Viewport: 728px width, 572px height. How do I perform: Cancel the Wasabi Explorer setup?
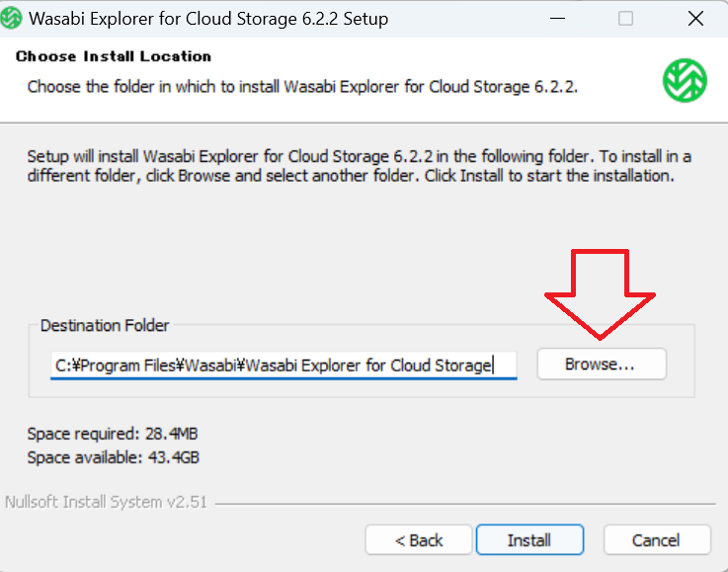pos(657,540)
